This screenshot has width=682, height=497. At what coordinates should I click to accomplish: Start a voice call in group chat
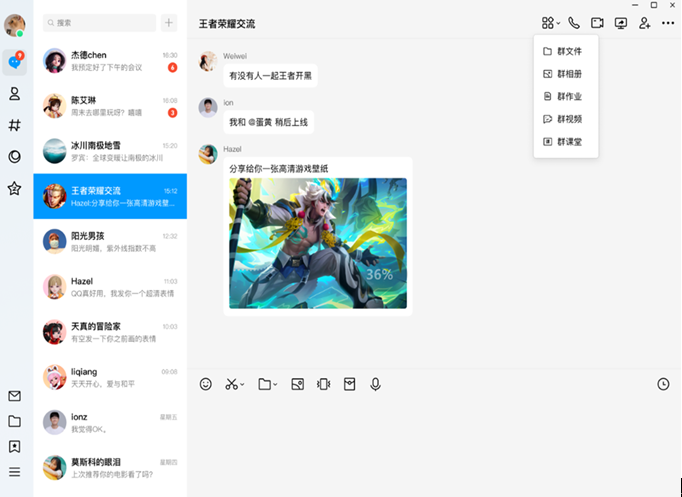coord(574,23)
